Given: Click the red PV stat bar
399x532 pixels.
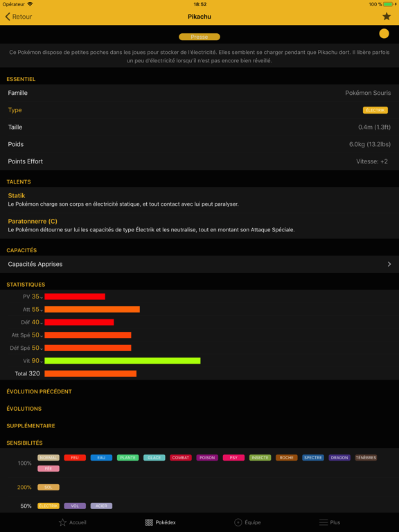Looking at the screenshot, I should click(x=75, y=296).
